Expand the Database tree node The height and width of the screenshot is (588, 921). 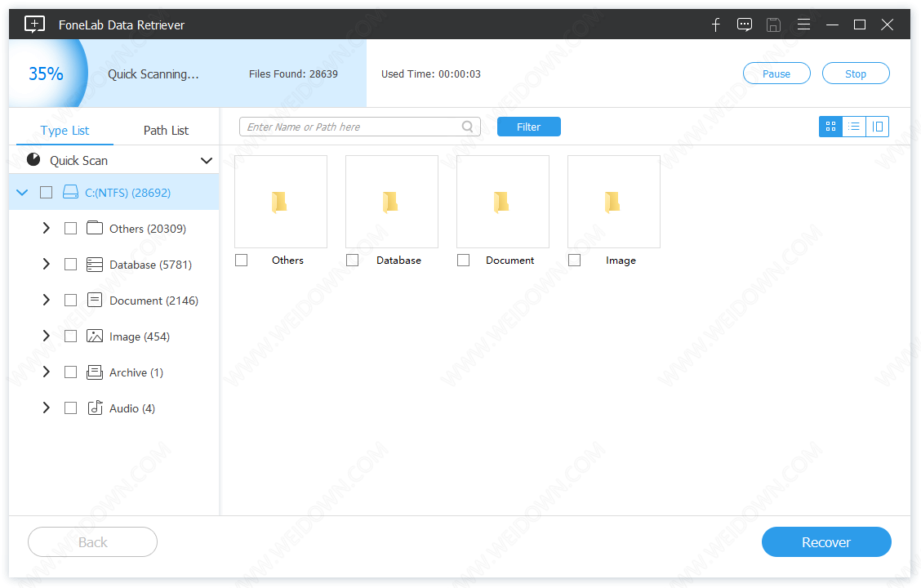point(47,265)
